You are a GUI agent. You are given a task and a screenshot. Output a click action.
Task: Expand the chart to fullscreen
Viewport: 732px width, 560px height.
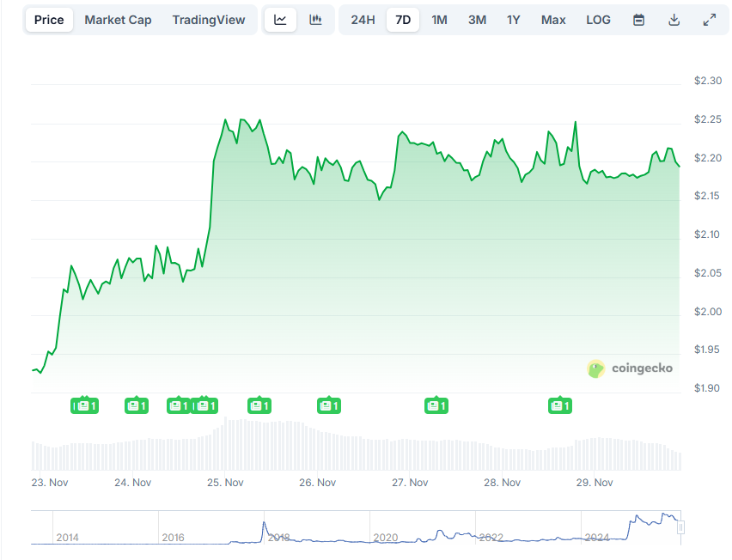(708, 19)
